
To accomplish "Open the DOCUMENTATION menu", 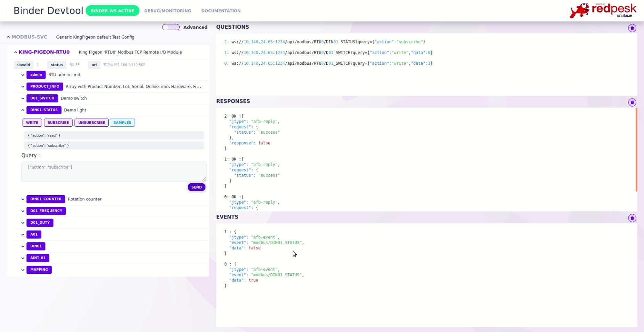I will [x=221, y=11].
